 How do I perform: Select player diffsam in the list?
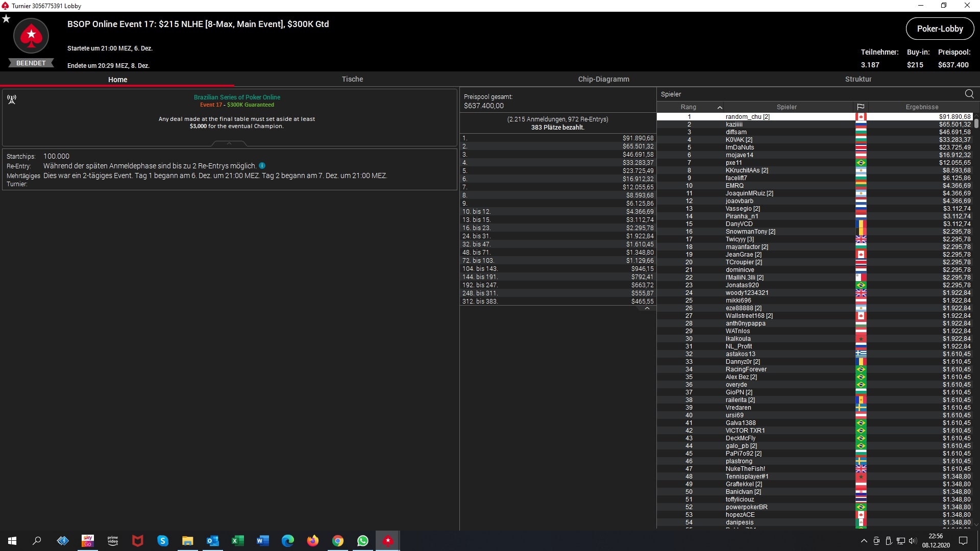(x=815, y=132)
